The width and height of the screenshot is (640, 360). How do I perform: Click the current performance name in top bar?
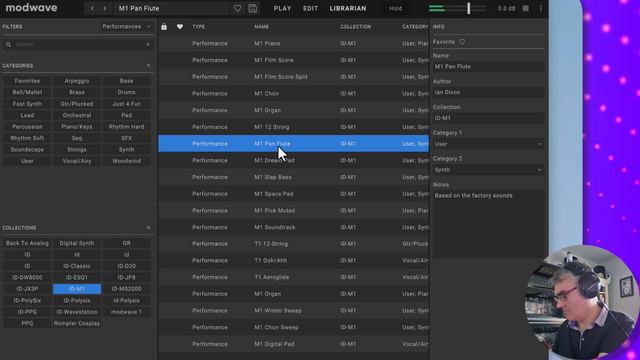click(x=139, y=8)
